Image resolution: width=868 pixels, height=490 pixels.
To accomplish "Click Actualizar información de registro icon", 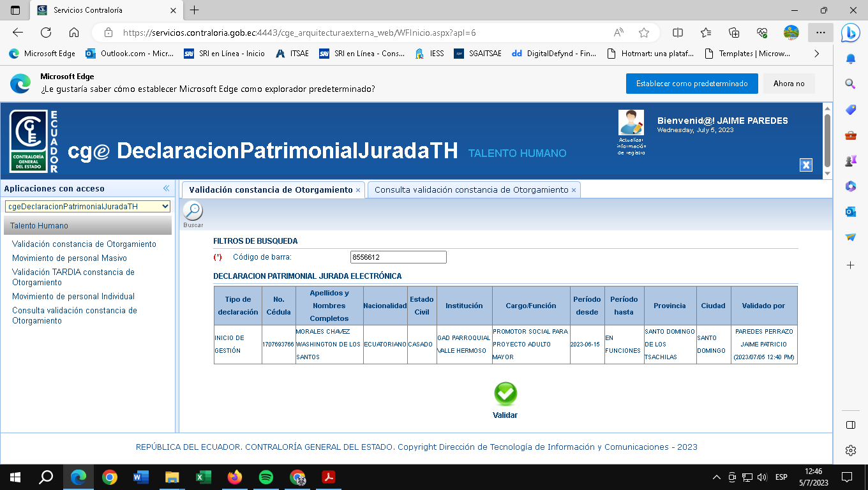I will click(x=631, y=122).
